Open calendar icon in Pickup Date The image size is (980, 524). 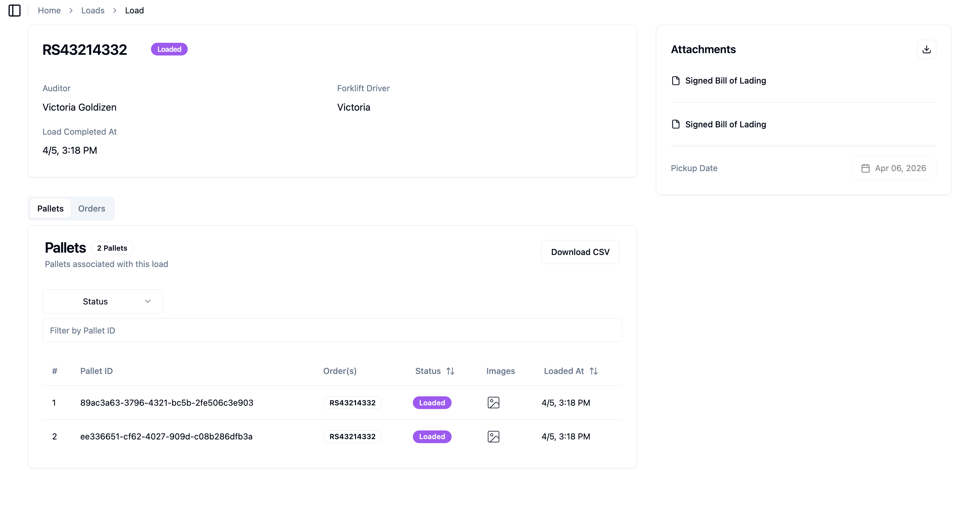(865, 168)
